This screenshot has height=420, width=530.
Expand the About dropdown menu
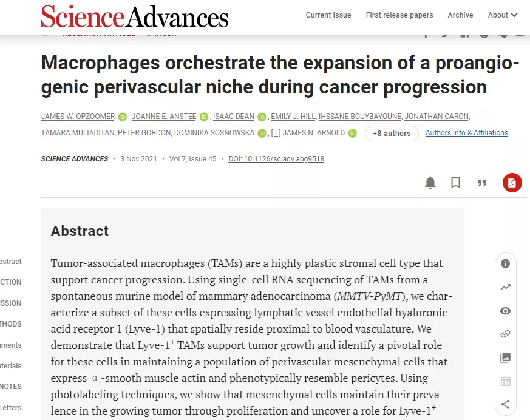tap(502, 15)
